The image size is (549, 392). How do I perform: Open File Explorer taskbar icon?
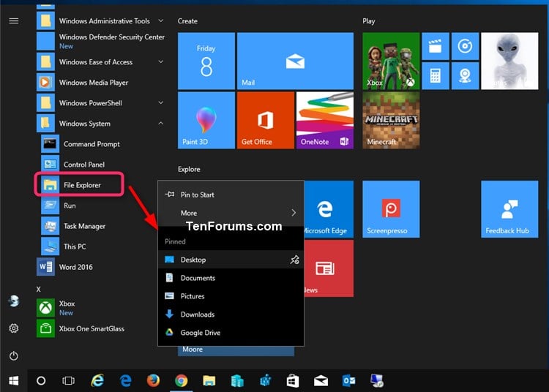coord(209,380)
